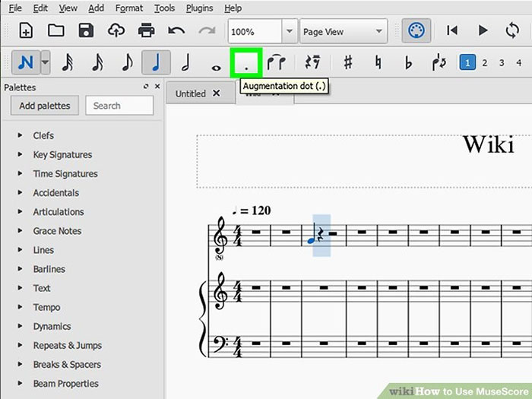Click the Add palettes button

point(44,106)
